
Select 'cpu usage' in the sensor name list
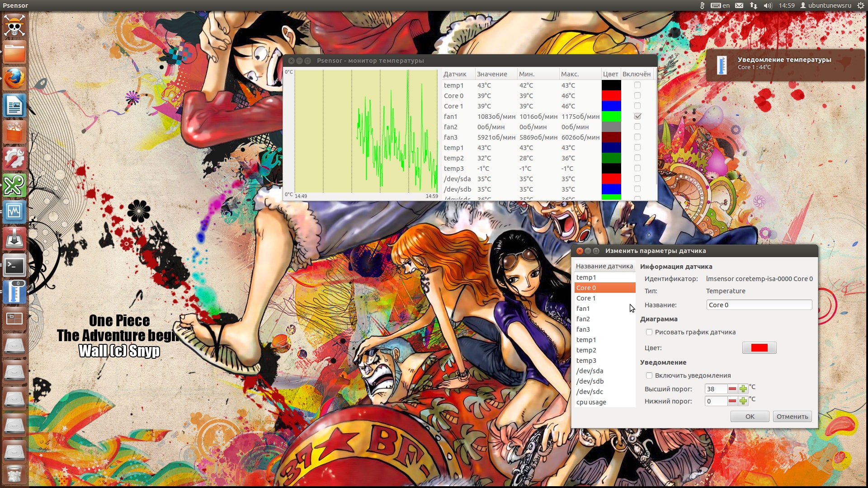(x=605, y=402)
